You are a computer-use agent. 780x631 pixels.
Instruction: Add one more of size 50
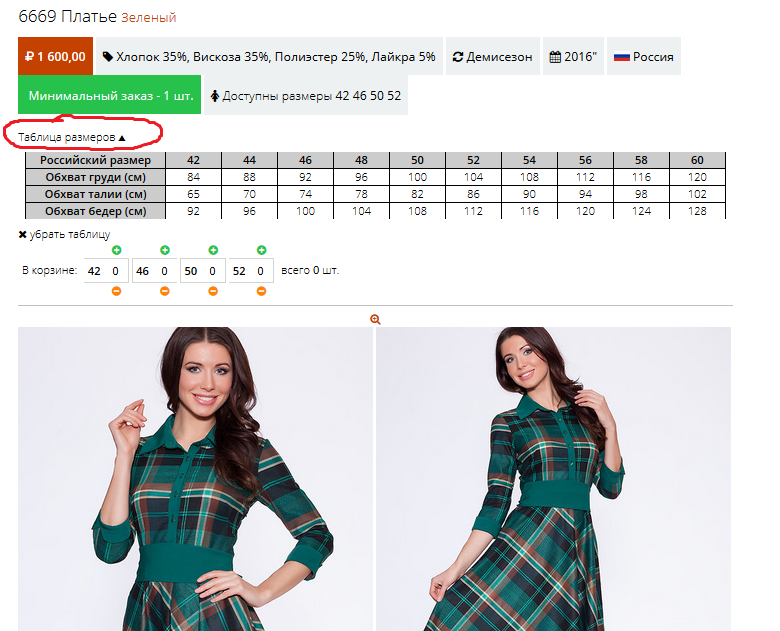pos(213,250)
